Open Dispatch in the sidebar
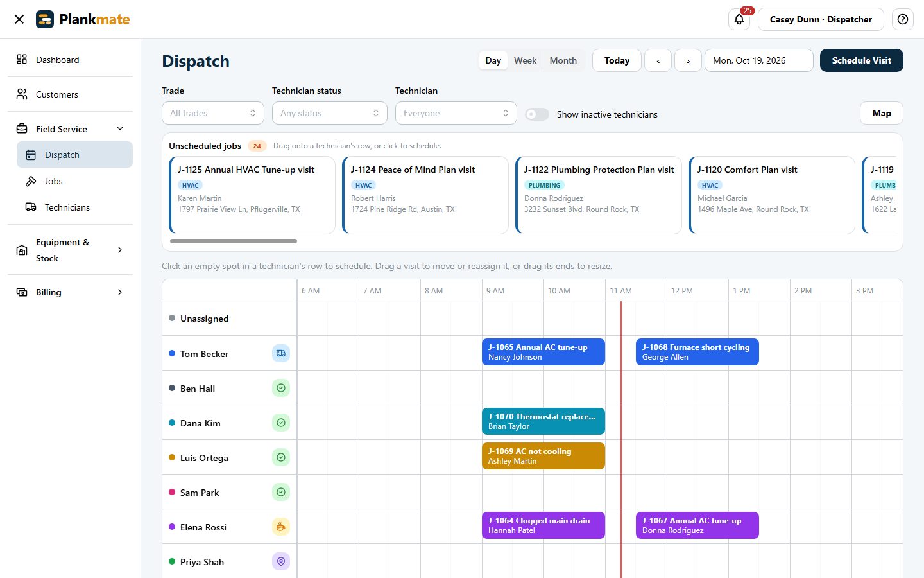 (74, 155)
